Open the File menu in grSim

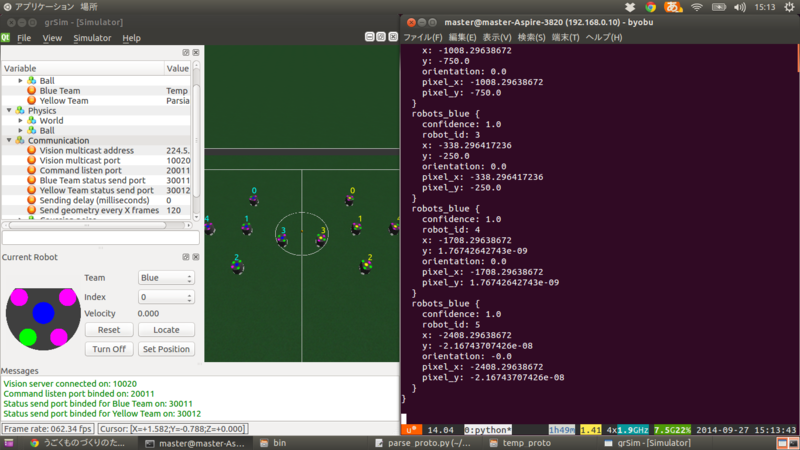click(24, 38)
